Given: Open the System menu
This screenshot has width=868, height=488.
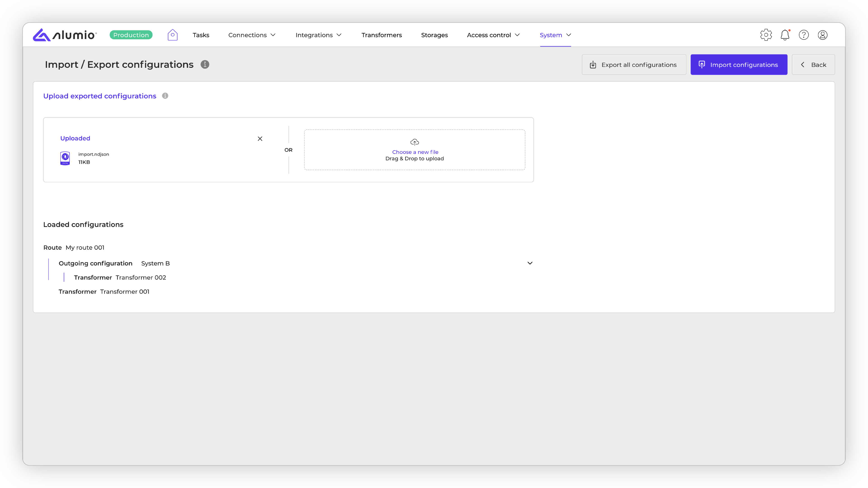Looking at the screenshot, I should point(555,35).
